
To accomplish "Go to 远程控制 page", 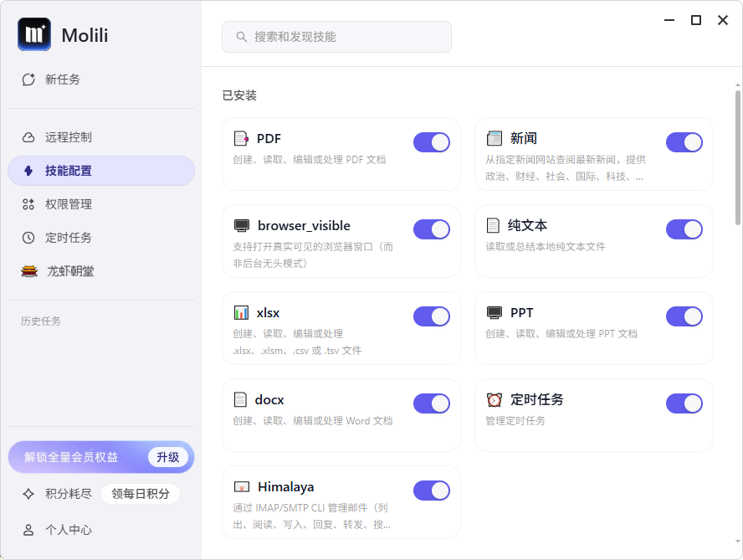I will click(x=101, y=137).
